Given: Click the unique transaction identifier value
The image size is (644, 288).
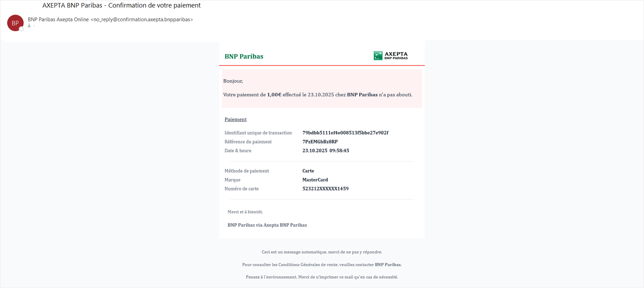Looking at the screenshot, I should (x=345, y=133).
